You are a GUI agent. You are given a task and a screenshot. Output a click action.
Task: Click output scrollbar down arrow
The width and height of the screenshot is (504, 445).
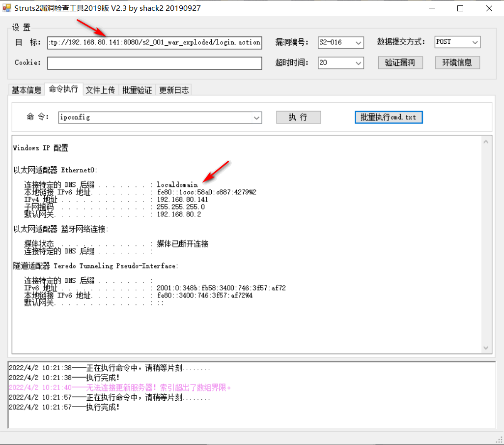click(x=486, y=348)
